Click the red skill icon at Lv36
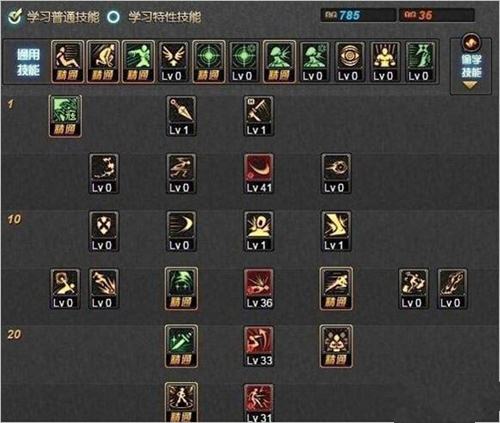 tap(259, 289)
